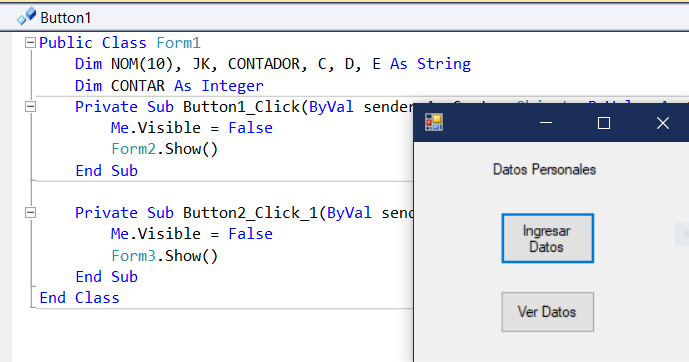The width and height of the screenshot is (689, 362).
Task: Close the running form window
Action: coord(663,123)
